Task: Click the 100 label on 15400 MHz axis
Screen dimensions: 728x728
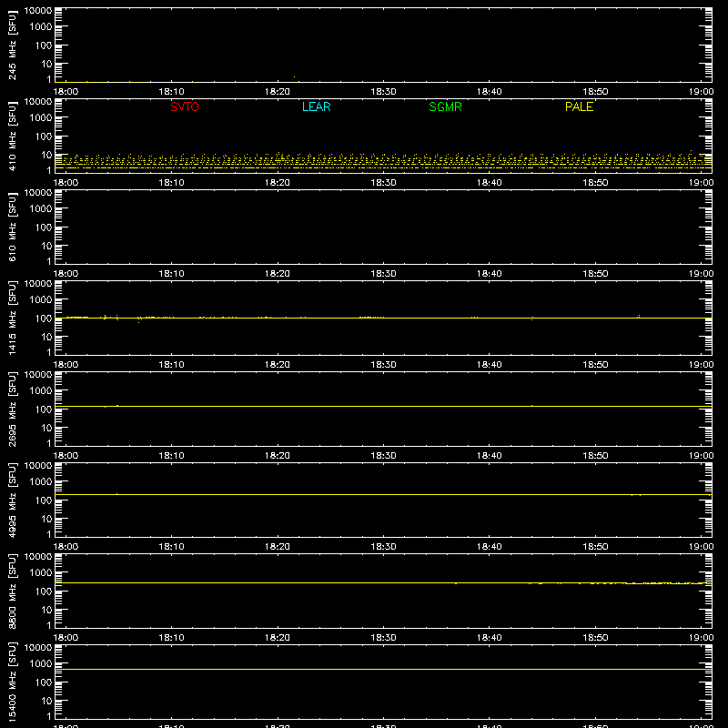Action: pyautogui.click(x=44, y=682)
